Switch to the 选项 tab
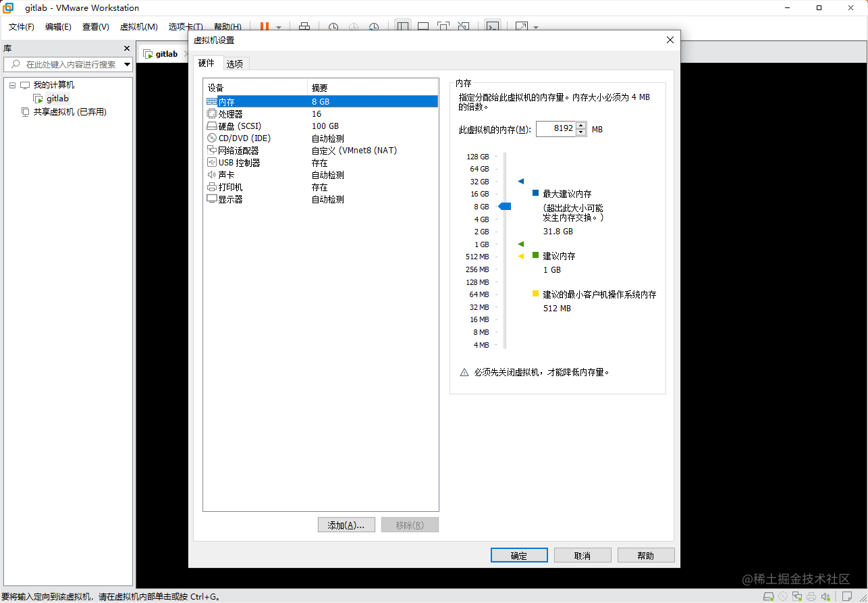868x603 pixels. [235, 63]
